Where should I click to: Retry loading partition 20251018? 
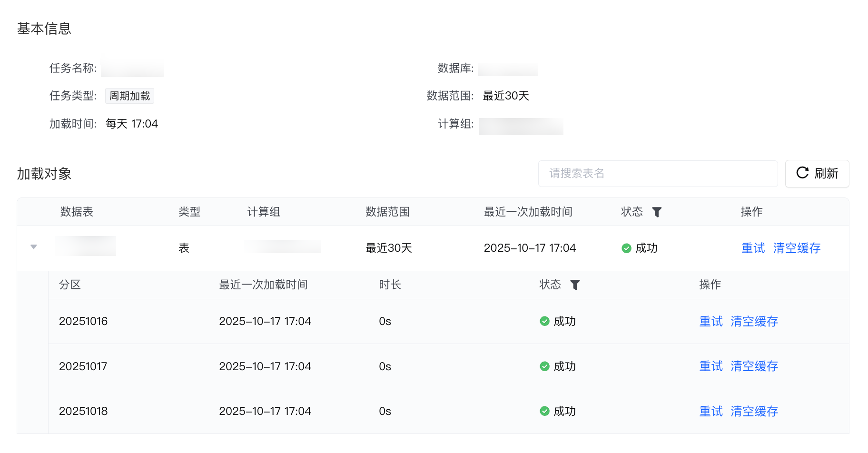[711, 412]
